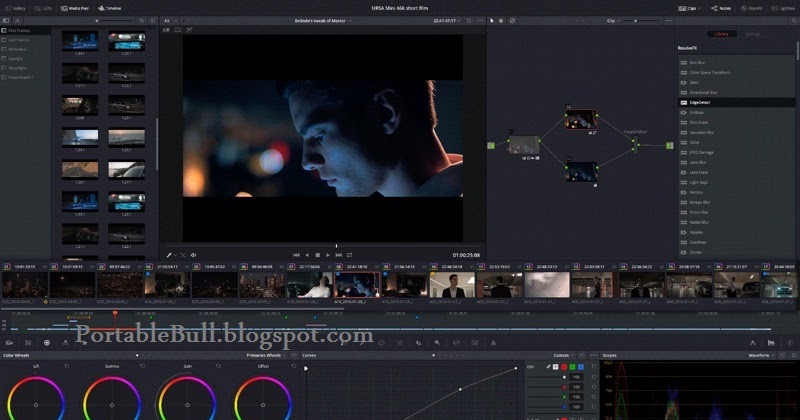Select the JPEG Damage effect
Image resolution: width=800 pixels, height=420 pixels.
[x=736, y=152]
